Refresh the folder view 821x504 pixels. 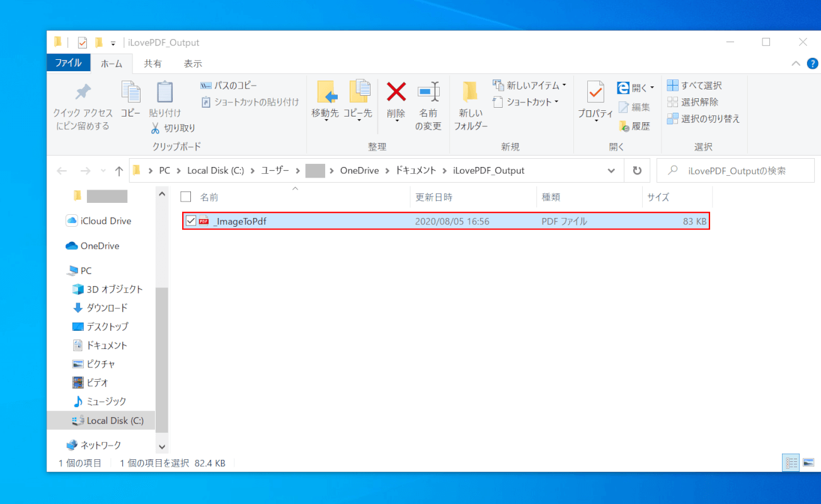click(x=637, y=171)
